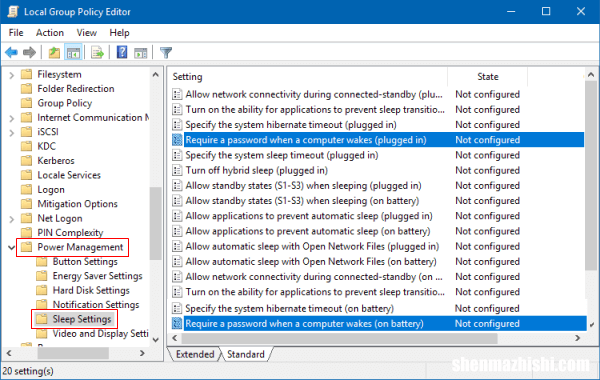Click the tree pane scroll up arrow
The height and width of the screenshot is (380, 600).
click(155, 75)
